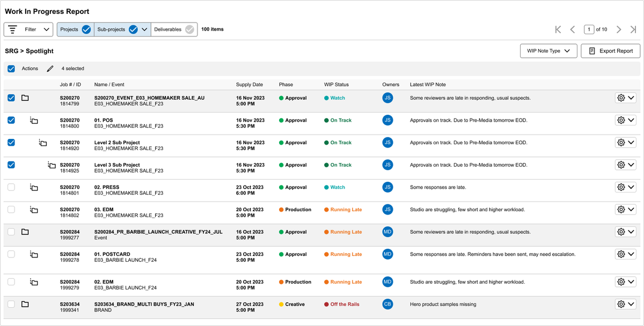Click the page number input field

coord(589,29)
